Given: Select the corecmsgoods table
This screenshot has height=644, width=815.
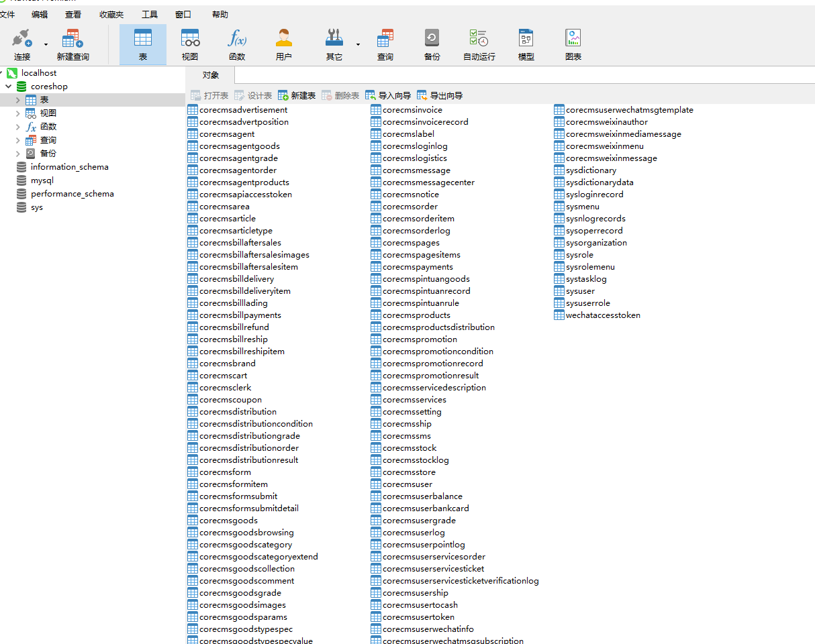Looking at the screenshot, I should [x=228, y=521].
